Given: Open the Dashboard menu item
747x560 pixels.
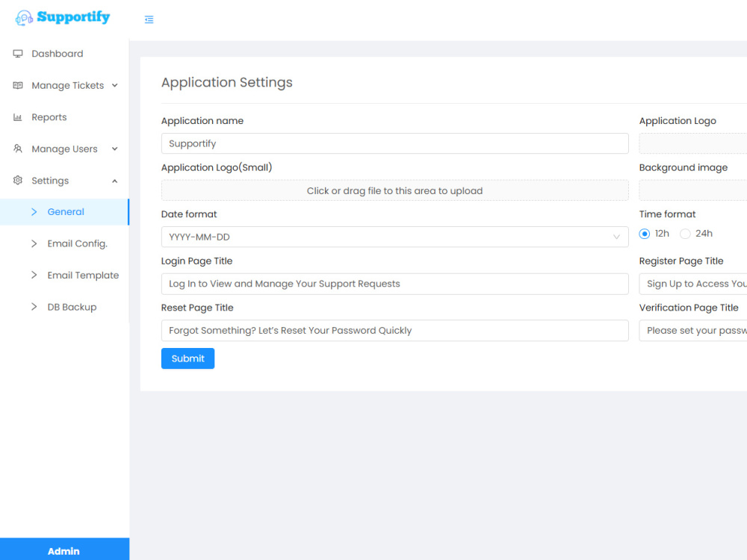Looking at the screenshot, I should pos(64,53).
